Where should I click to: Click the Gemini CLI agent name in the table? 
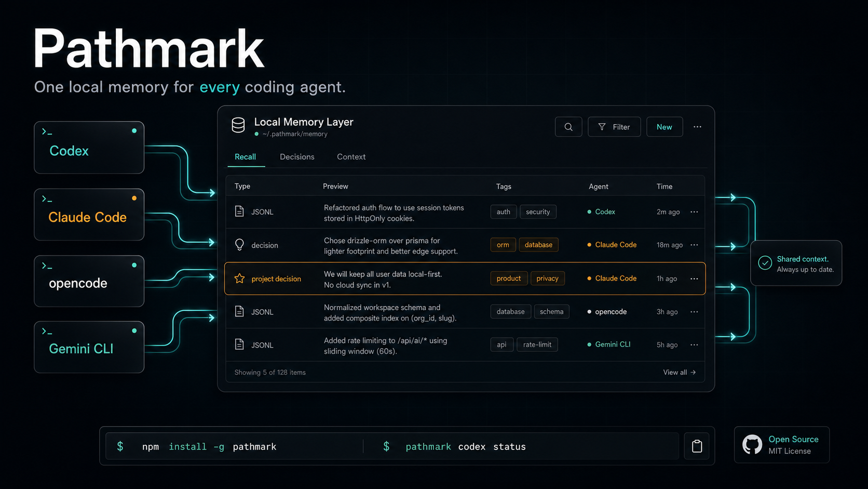613,345
